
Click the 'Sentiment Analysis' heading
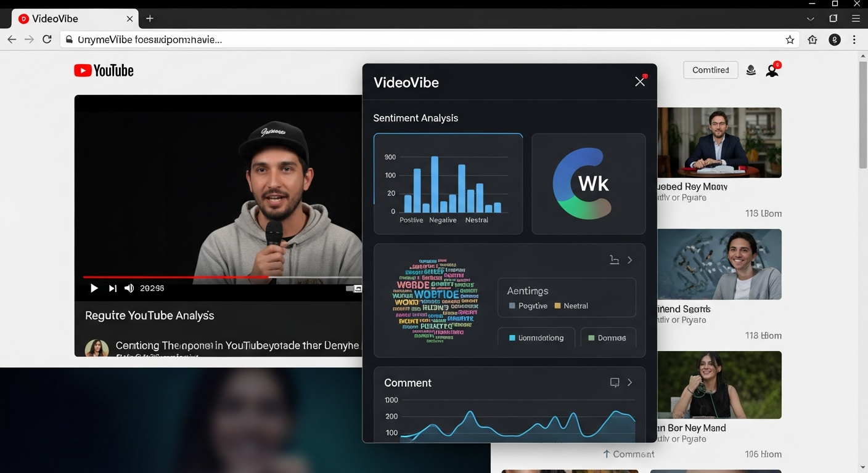pyautogui.click(x=416, y=118)
